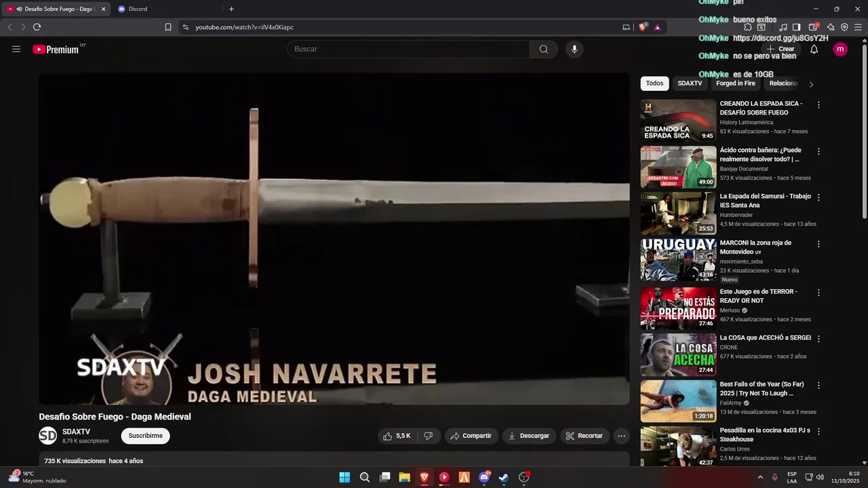Bookmark this page with bookmark icon
Image resolution: width=868 pixels, height=488 pixels.
click(x=168, y=27)
